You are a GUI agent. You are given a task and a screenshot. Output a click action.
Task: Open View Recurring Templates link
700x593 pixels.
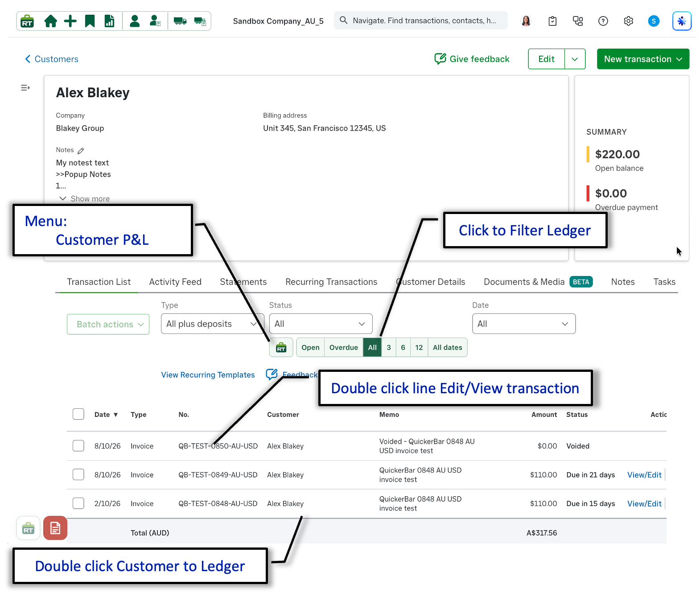(208, 375)
